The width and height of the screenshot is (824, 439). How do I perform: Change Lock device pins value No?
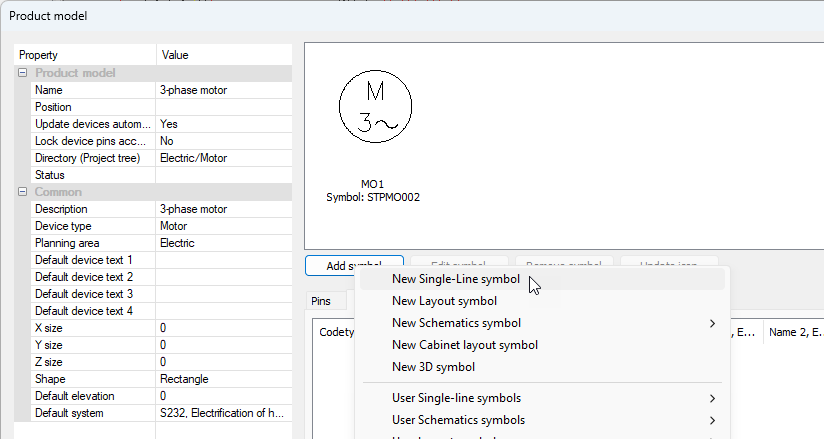pos(224,141)
